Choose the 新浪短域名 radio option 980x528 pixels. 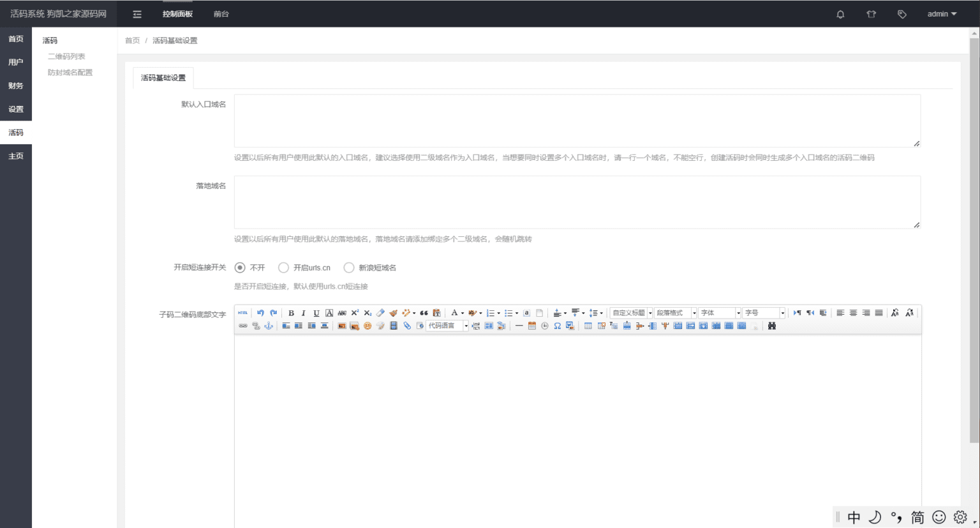[349, 268]
